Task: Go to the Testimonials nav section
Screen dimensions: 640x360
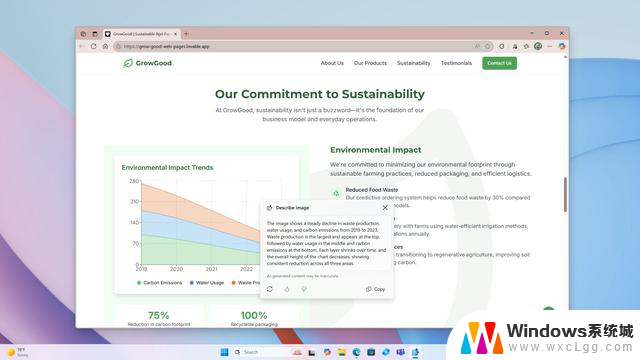Action: (456, 63)
